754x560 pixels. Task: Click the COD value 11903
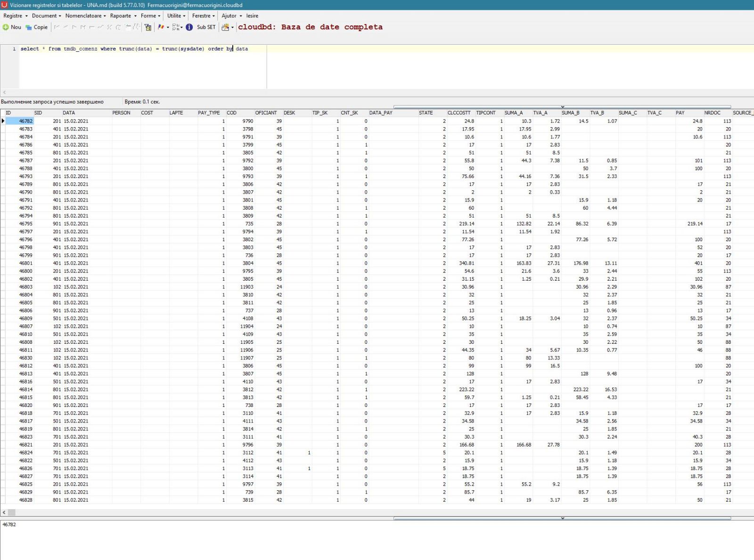click(x=246, y=287)
